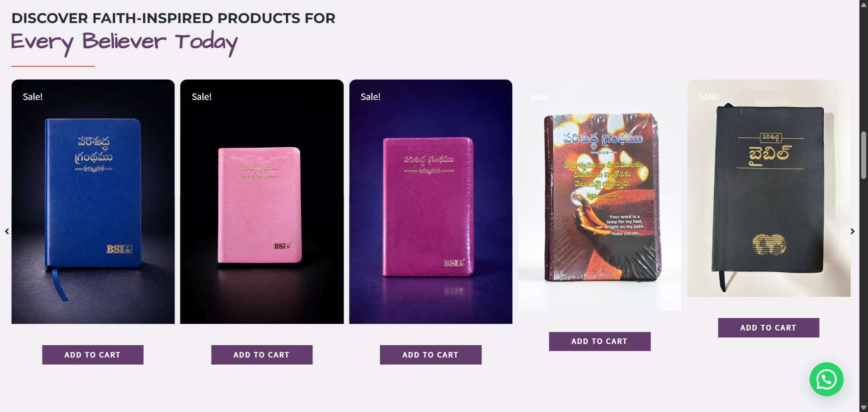
Task: Open the magenta Bible product image
Action: tap(430, 201)
